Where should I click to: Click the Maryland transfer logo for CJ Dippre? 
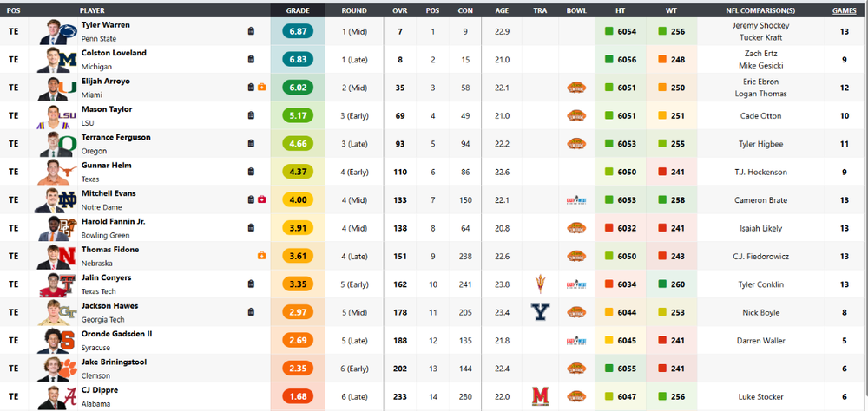[540, 396]
